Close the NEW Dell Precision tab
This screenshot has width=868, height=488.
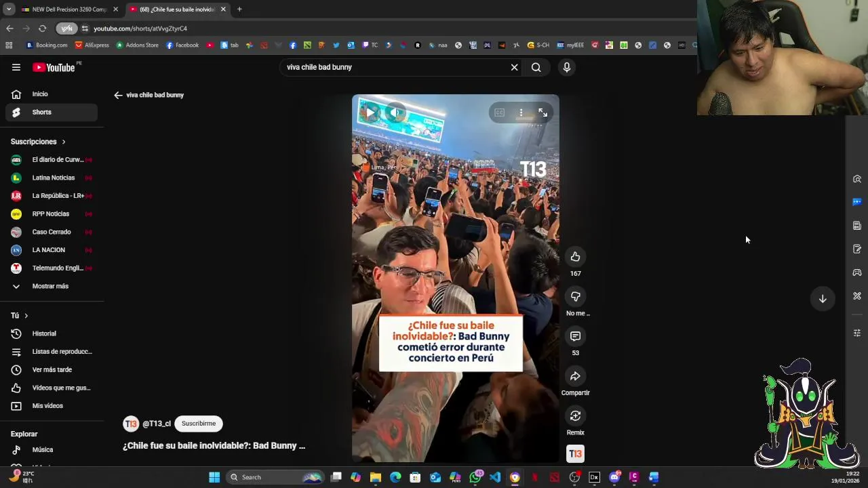(115, 9)
